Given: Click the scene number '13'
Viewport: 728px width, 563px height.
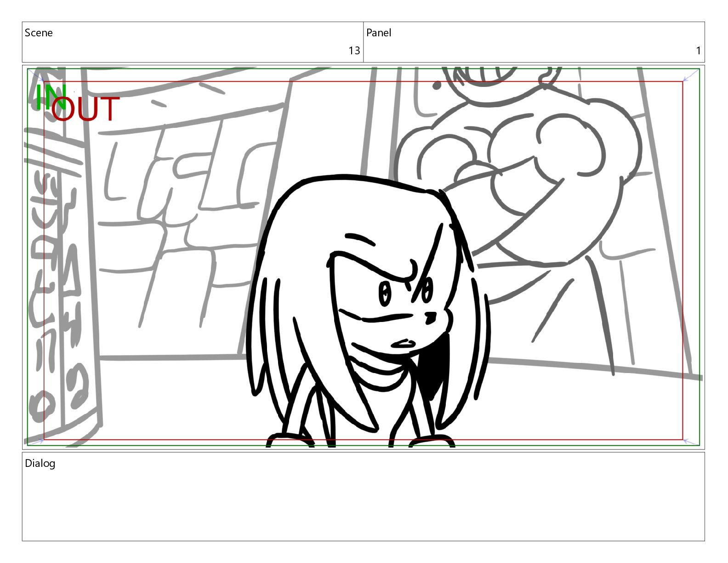Looking at the screenshot, I should 354,51.
